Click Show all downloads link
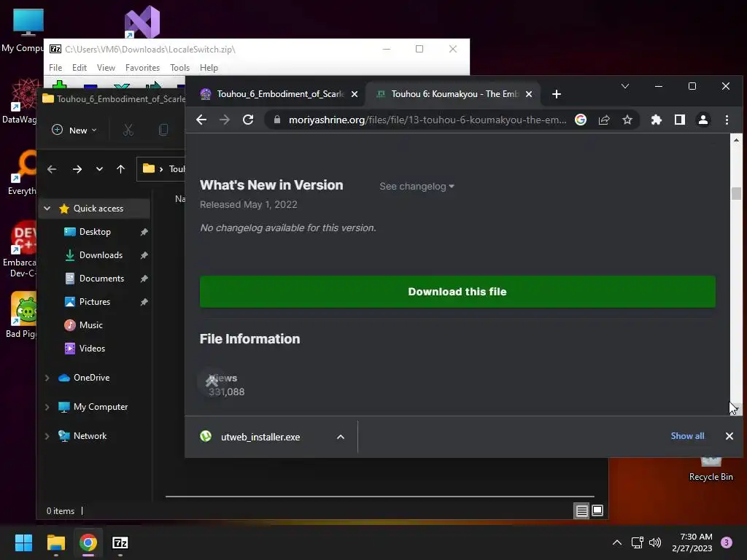Image resolution: width=747 pixels, height=560 pixels. click(x=687, y=436)
